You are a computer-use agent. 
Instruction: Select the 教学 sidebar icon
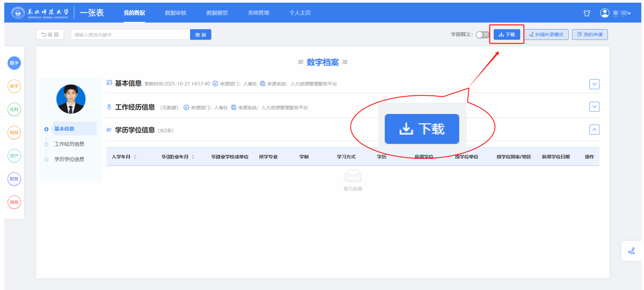pos(14,86)
